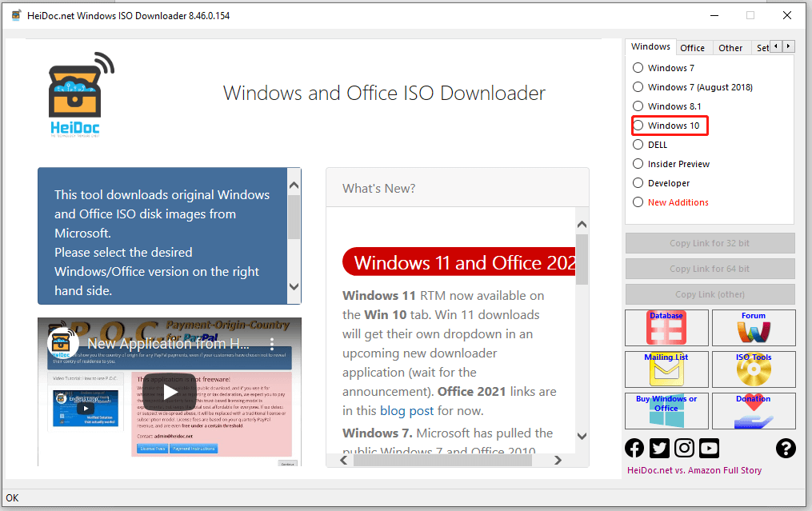The image size is (812, 511).
Task: Select the Windows 10 radio button
Action: pyautogui.click(x=638, y=125)
